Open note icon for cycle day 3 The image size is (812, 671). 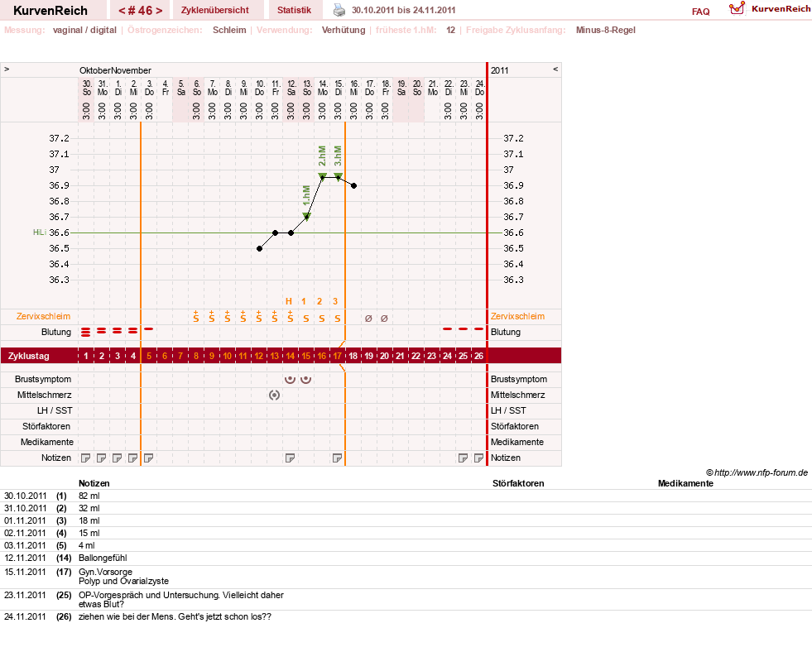click(117, 458)
